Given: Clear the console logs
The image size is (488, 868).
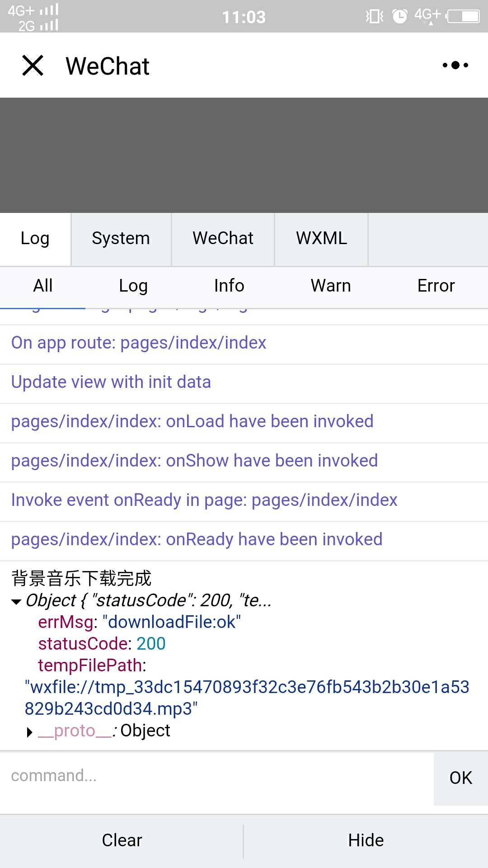Looking at the screenshot, I should (122, 840).
